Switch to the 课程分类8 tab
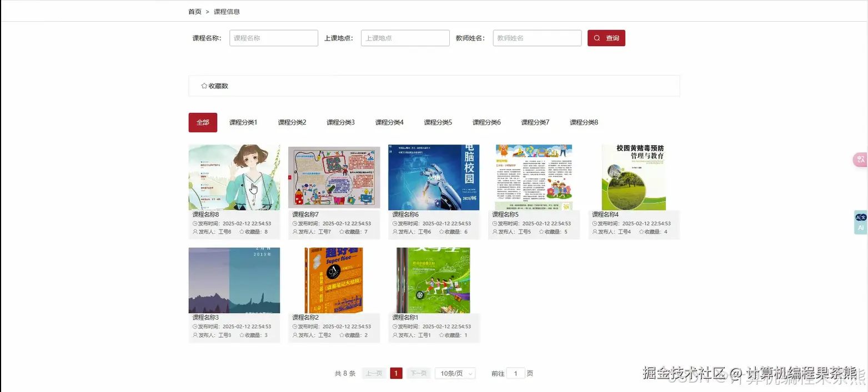The image size is (868, 392). 584,122
